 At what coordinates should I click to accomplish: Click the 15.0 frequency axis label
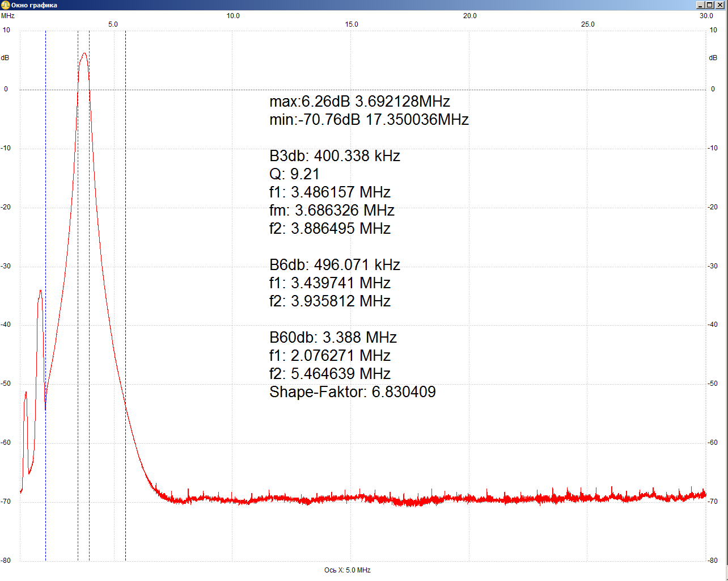tap(352, 24)
